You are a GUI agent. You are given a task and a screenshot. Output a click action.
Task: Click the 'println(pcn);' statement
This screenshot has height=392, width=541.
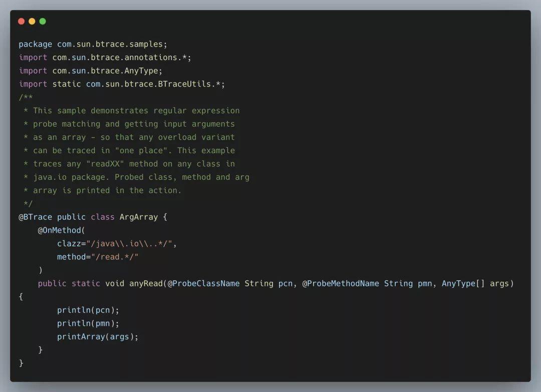[x=88, y=310]
